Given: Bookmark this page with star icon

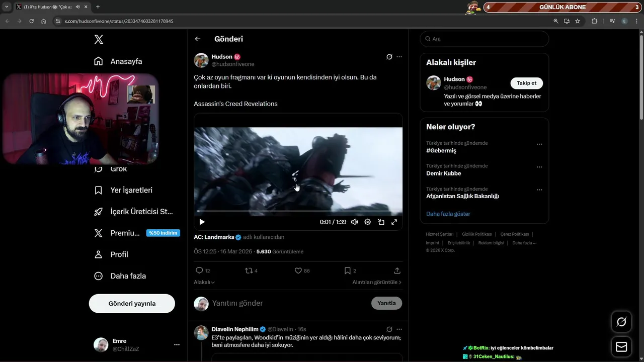Looking at the screenshot, I should pyautogui.click(x=578, y=21).
